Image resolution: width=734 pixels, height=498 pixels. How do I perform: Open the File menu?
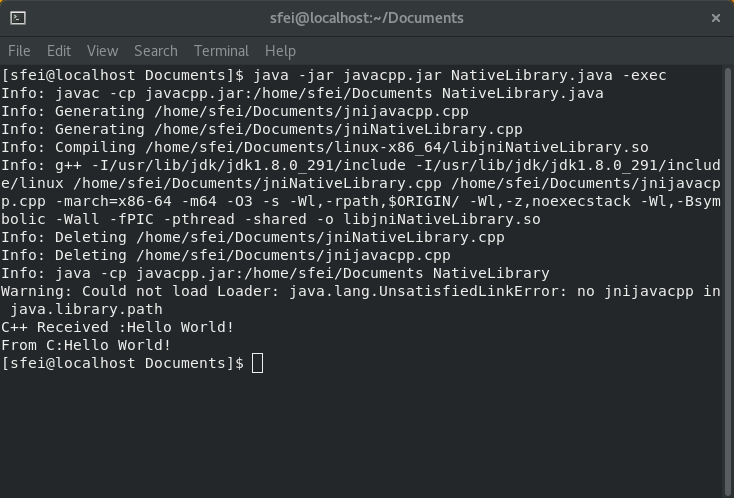pyautogui.click(x=19, y=51)
